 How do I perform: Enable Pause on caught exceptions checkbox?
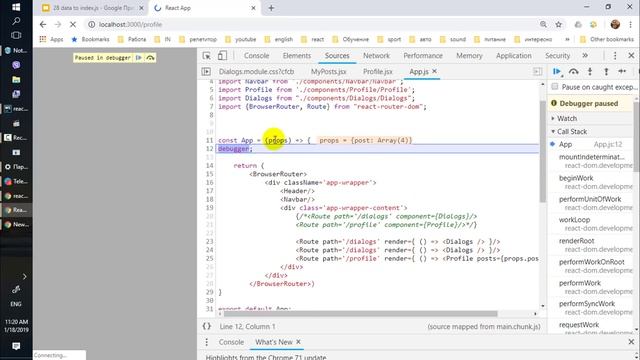click(554, 87)
